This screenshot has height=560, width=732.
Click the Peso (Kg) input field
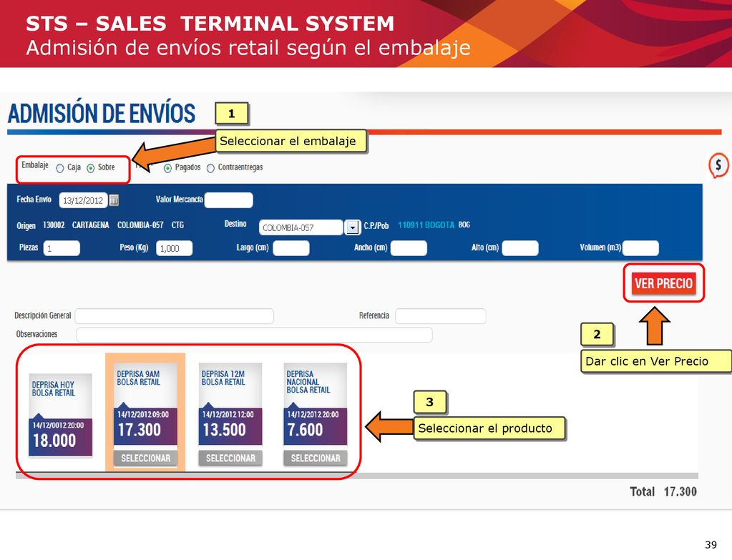pyautogui.click(x=174, y=247)
